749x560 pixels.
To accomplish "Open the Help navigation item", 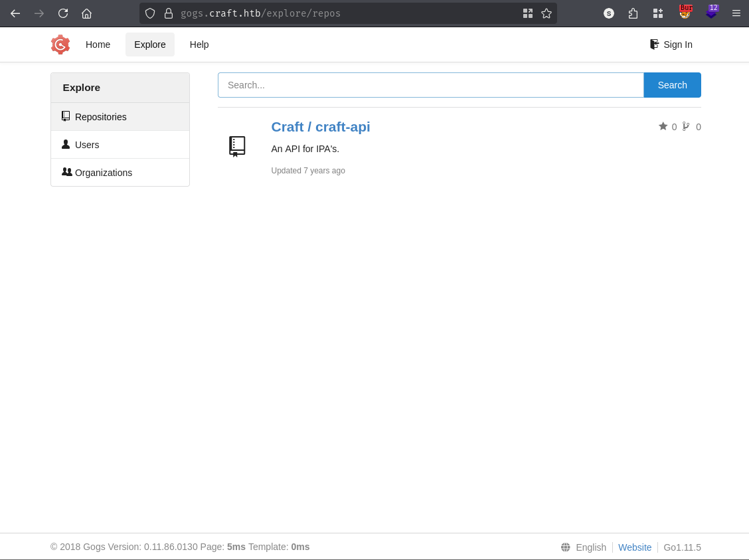I will 199,45.
